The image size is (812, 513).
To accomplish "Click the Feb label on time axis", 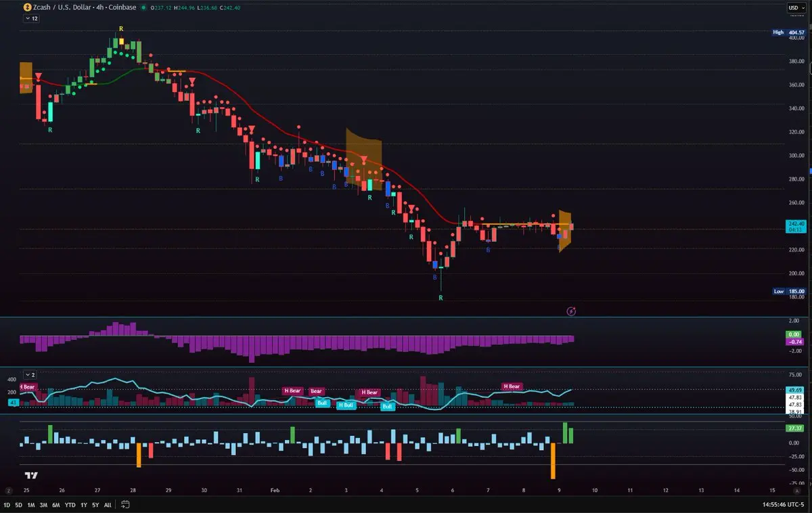I will (x=274, y=489).
